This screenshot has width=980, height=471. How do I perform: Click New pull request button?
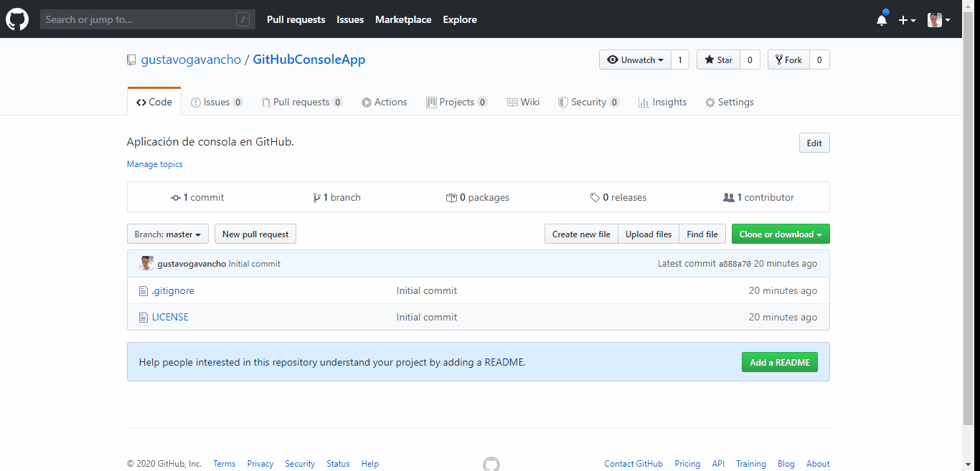tap(255, 234)
